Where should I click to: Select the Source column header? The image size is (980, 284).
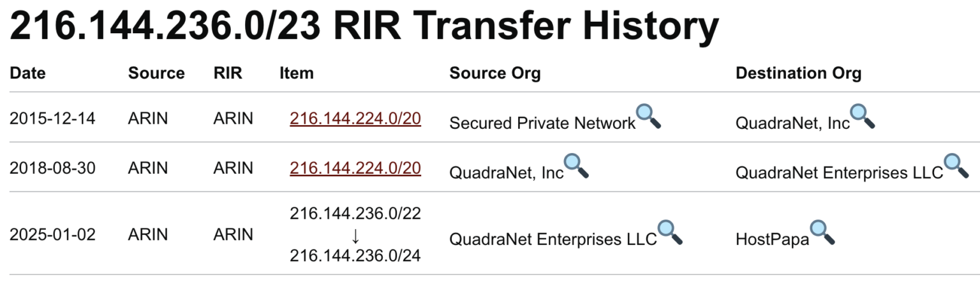156,73
